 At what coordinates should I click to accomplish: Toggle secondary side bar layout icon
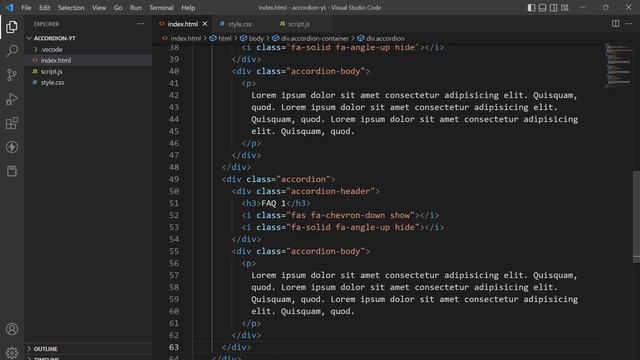point(553,7)
